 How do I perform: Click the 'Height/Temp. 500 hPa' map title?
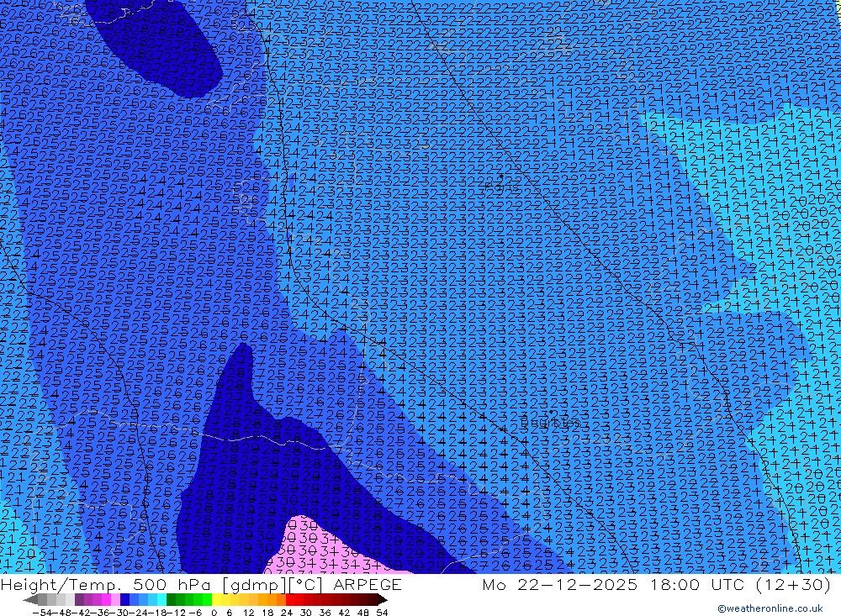pos(108,584)
